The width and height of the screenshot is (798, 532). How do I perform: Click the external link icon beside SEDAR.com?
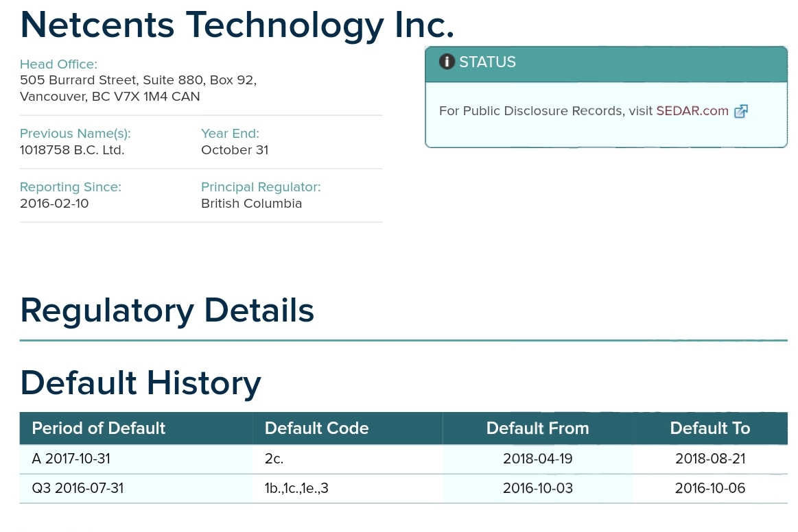(x=740, y=110)
